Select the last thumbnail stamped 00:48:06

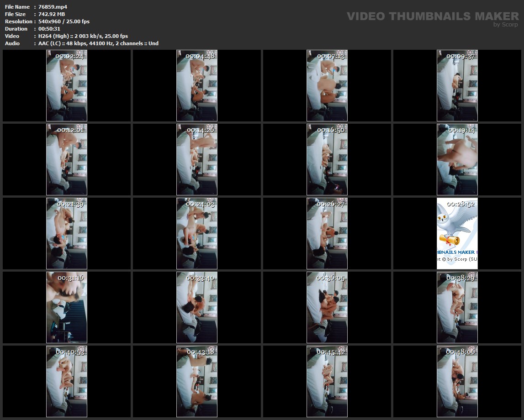click(x=457, y=381)
